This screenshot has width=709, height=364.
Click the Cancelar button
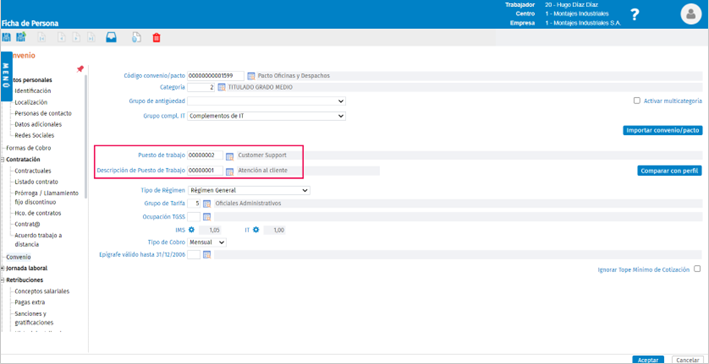pyautogui.click(x=688, y=360)
